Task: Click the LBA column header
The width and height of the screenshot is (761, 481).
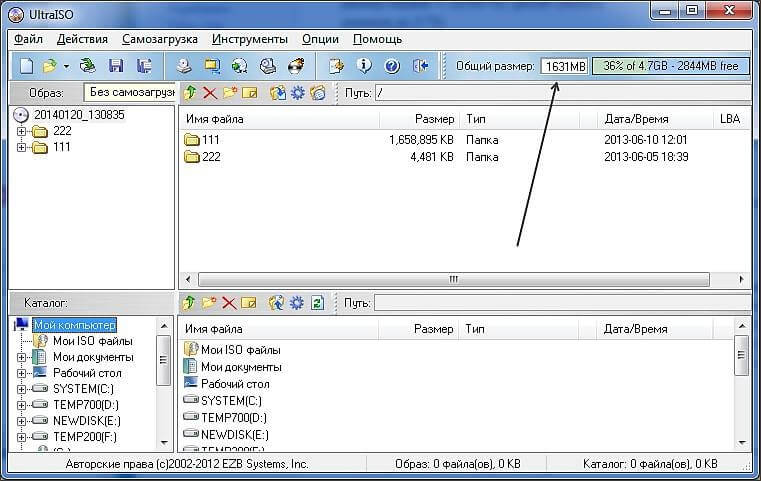Action: [730, 119]
